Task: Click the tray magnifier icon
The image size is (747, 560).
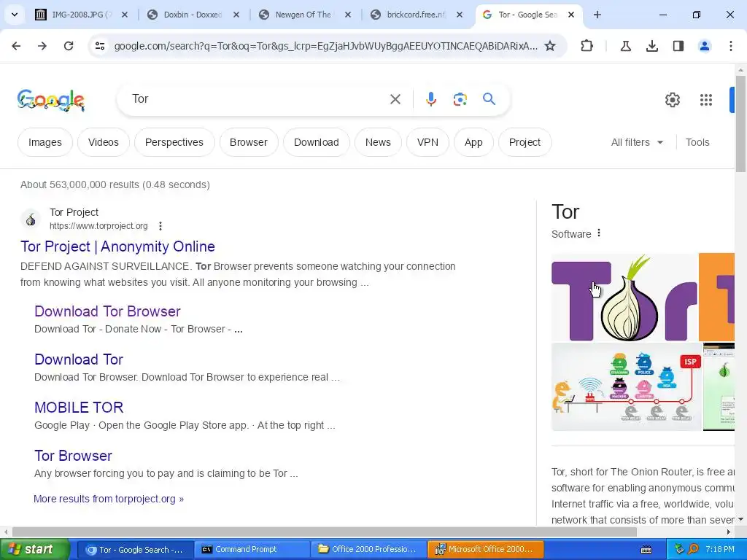Action: click(693, 549)
